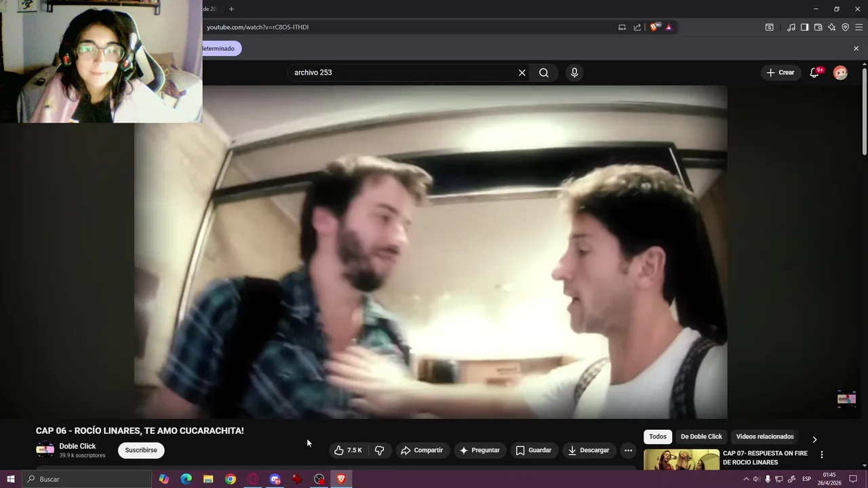The width and height of the screenshot is (868, 488).
Task: Save video with the Guardar button
Action: coord(534,450)
